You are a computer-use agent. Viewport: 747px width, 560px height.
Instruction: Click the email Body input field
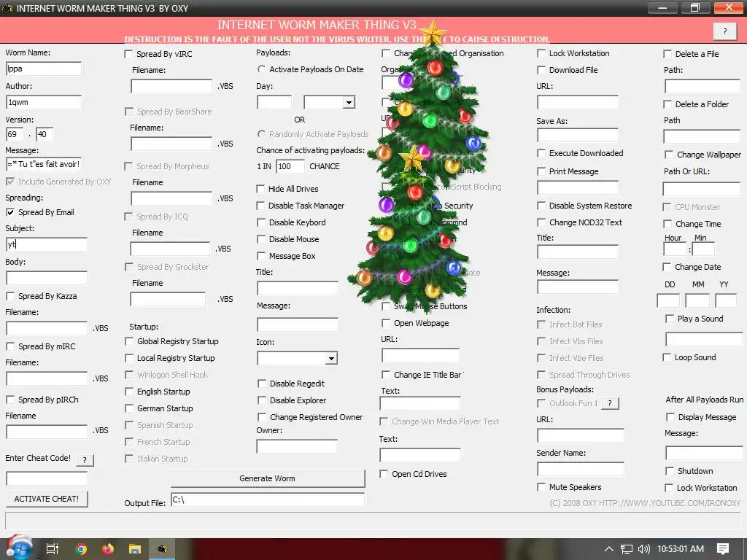coord(47,278)
